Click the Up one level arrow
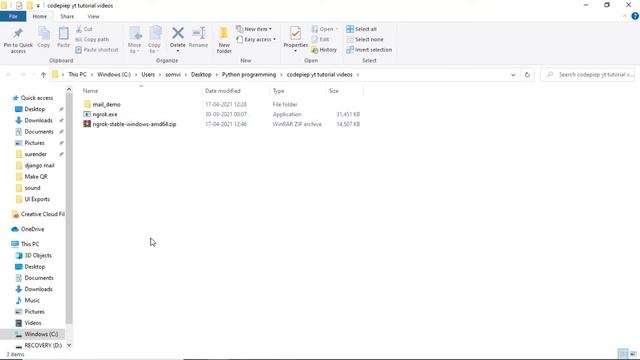This screenshot has width=640, height=360. click(43, 75)
